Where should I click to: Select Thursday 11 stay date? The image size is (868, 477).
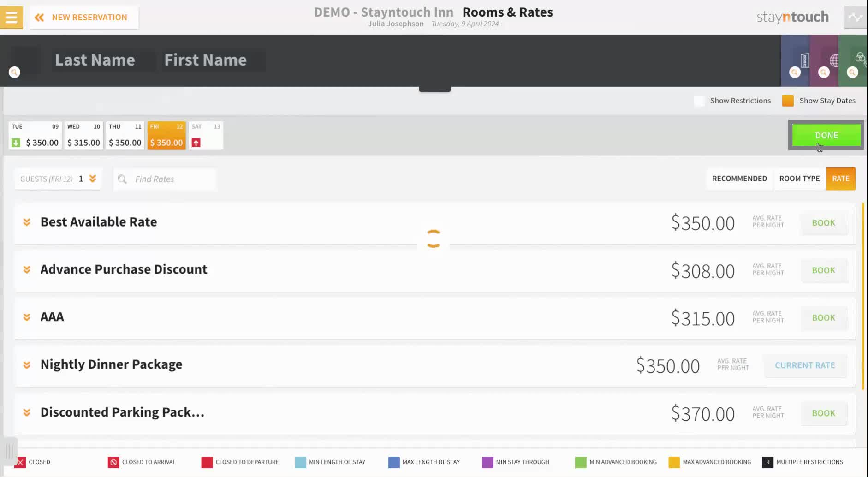coord(125,135)
